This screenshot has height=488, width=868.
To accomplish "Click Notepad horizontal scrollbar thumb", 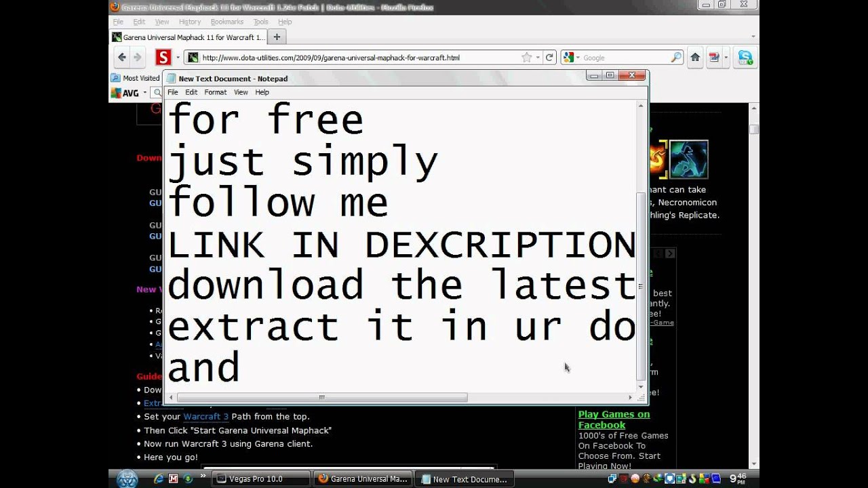I will (x=321, y=397).
